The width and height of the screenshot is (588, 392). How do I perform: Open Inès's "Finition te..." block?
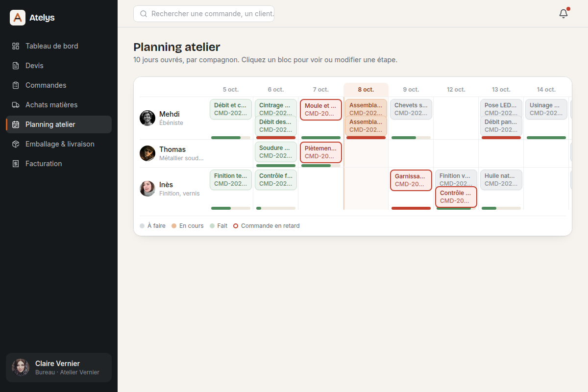click(231, 180)
